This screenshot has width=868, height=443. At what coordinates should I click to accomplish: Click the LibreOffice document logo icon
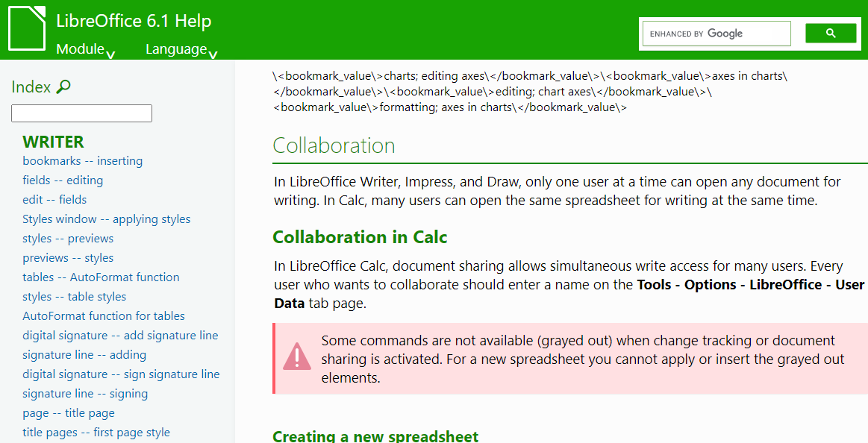point(27,28)
